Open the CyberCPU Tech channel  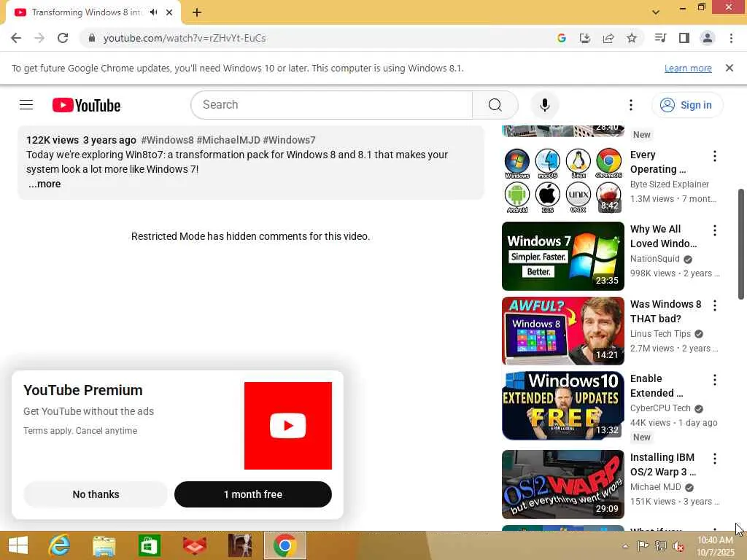coord(660,408)
